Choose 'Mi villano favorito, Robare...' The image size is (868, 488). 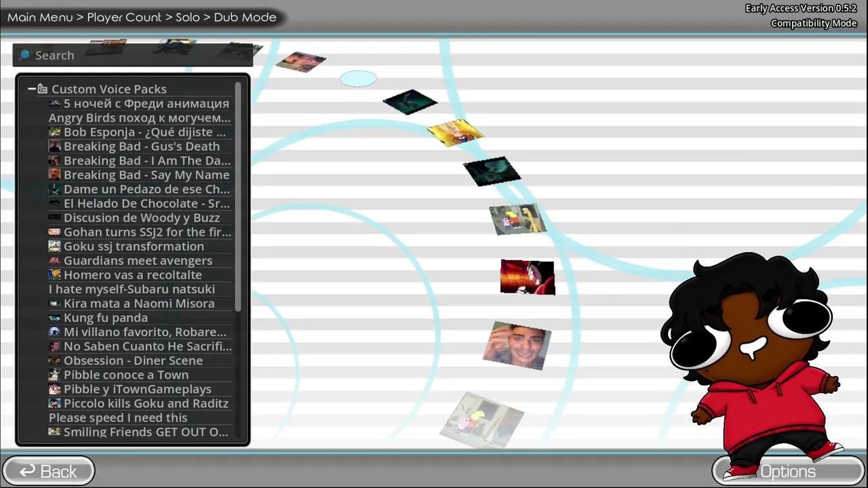145,332
